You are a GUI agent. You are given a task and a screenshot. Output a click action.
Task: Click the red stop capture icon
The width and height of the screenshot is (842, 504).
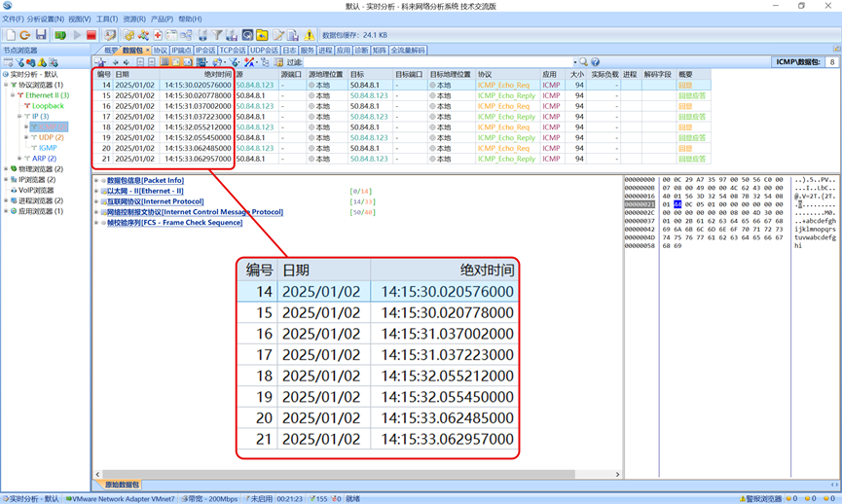coord(92,35)
